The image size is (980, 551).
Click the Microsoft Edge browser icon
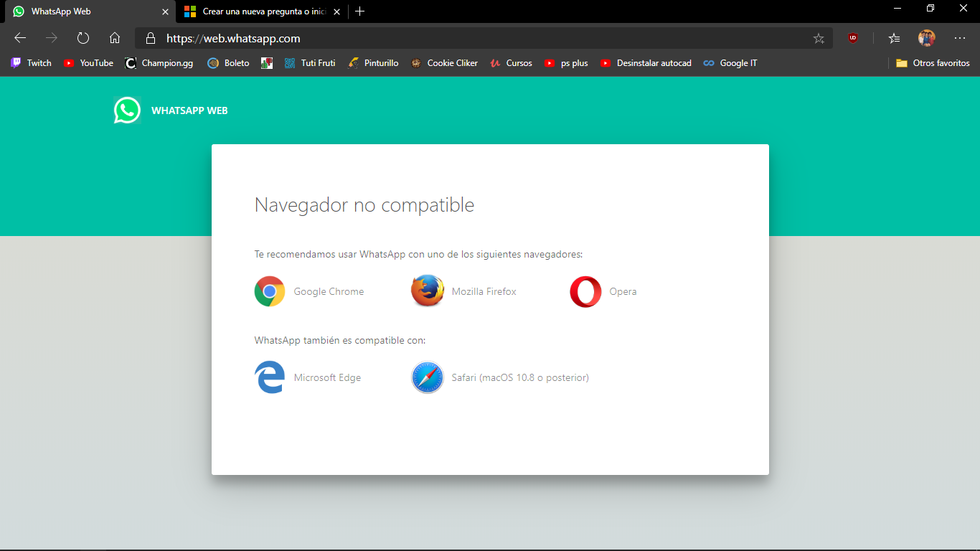(270, 377)
